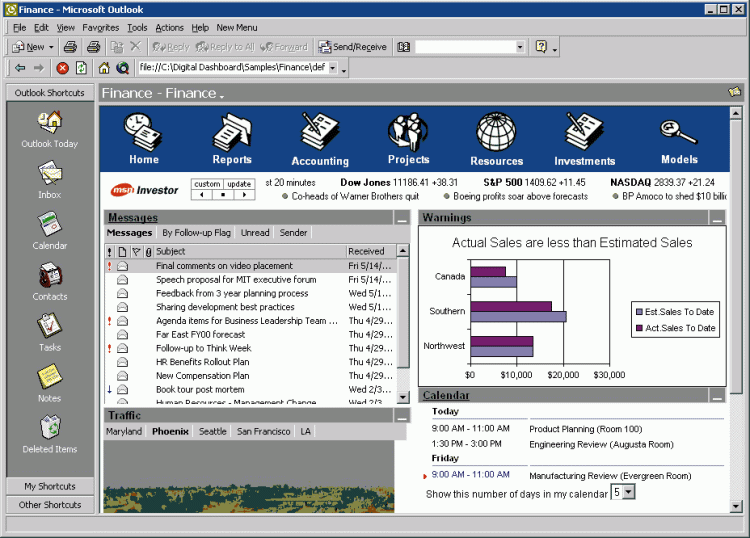The height and width of the screenshot is (538, 750).
Task: Open the Investments dashboard page
Action: click(585, 140)
